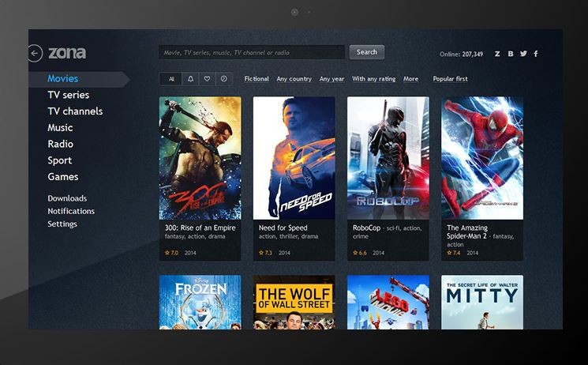Select the All filter
The height and width of the screenshot is (365, 588).
point(171,79)
